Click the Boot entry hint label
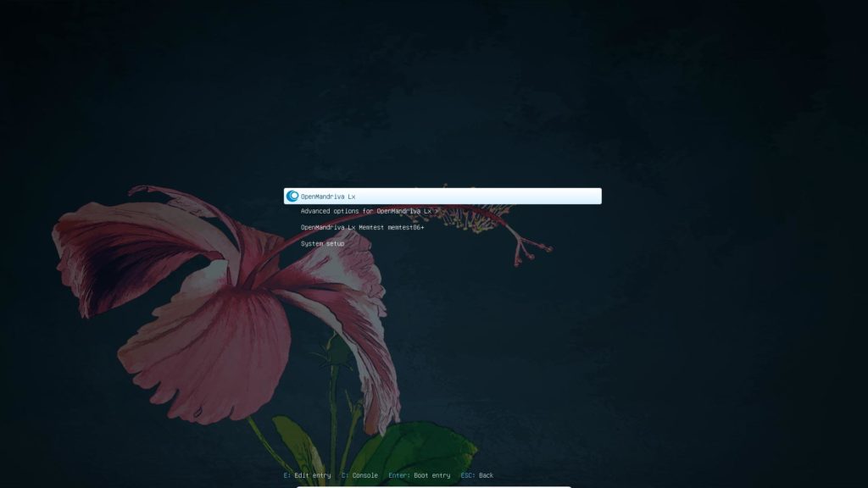This screenshot has width=868, height=488. pyautogui.click(x=431, y=475)
